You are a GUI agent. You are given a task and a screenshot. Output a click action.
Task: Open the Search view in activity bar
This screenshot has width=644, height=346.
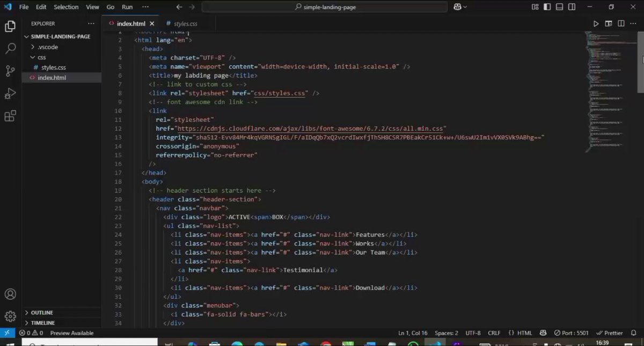click(10, 49)
